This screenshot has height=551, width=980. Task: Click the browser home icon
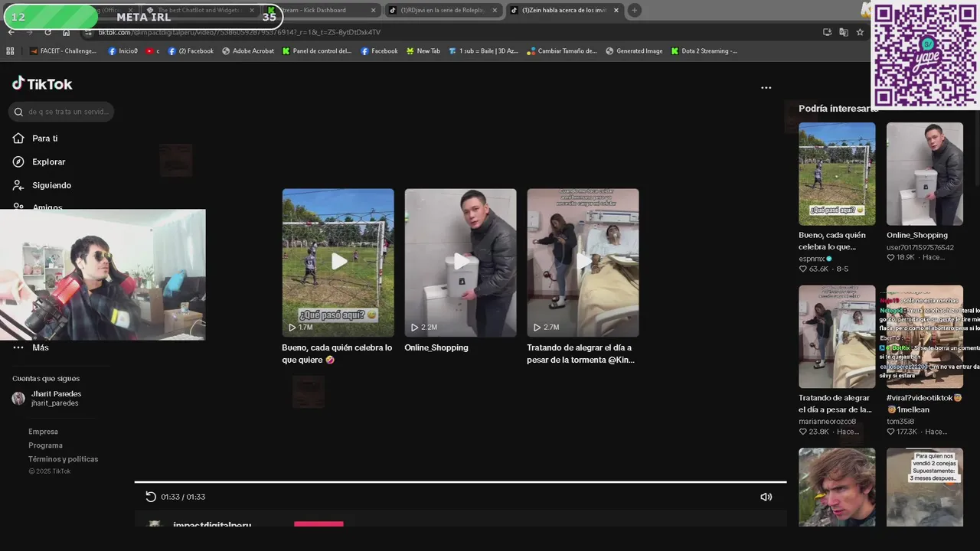[x=66, y=32]
